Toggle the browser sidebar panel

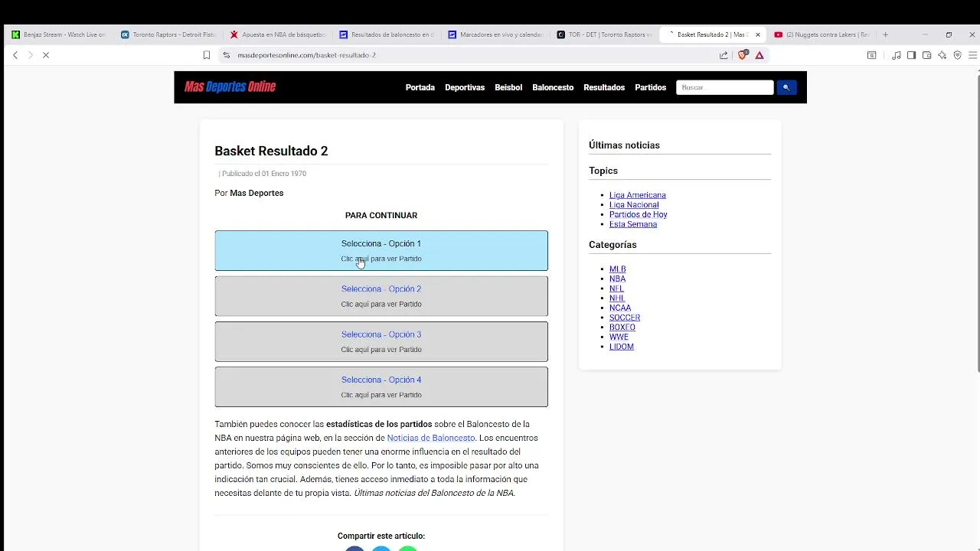[911, 55]
